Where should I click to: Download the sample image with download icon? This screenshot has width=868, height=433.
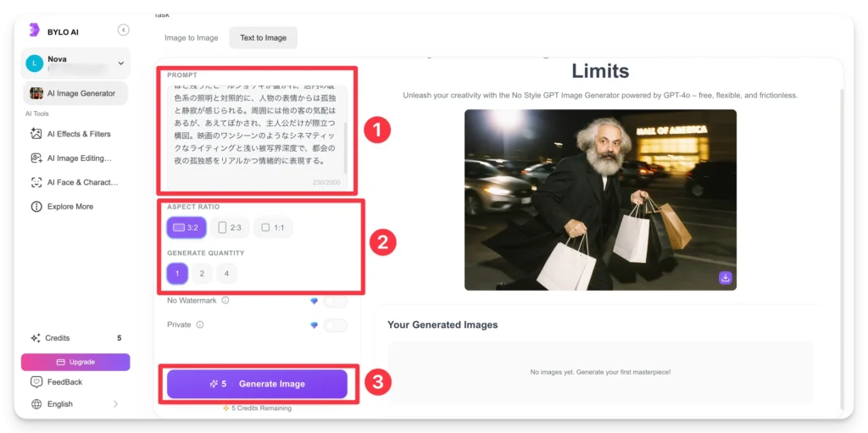pos(726,278)
